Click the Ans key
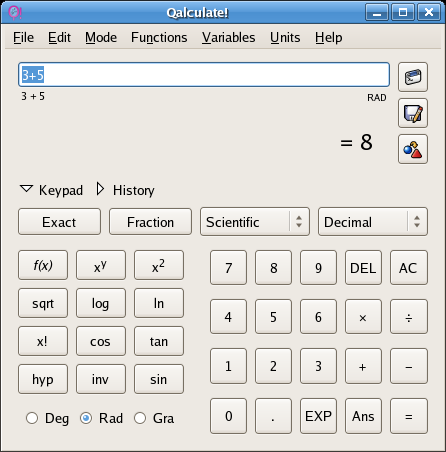Image resolution: width=446 pixels, height=452 pixels. pos(363,416)
